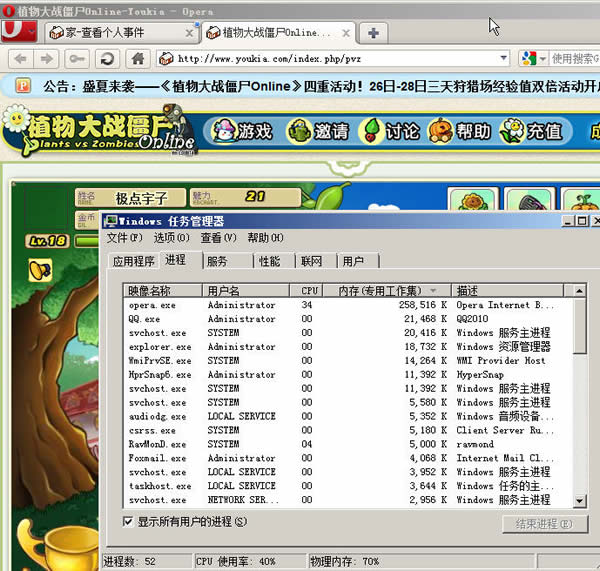Expand the address bar history dropdown
600x571 pixels.
pyautogui.click(x=504, y=59)
